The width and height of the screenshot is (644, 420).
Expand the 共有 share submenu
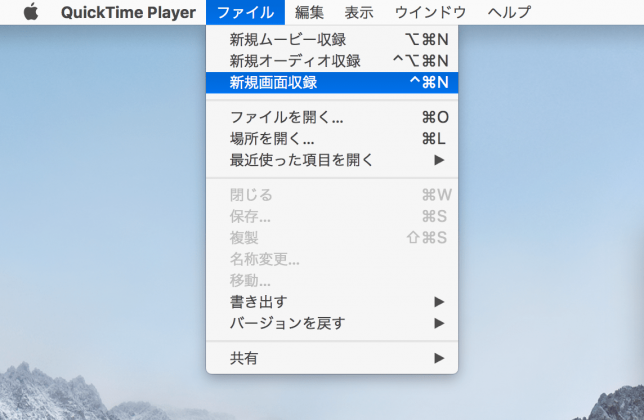[x=332, y=358]
